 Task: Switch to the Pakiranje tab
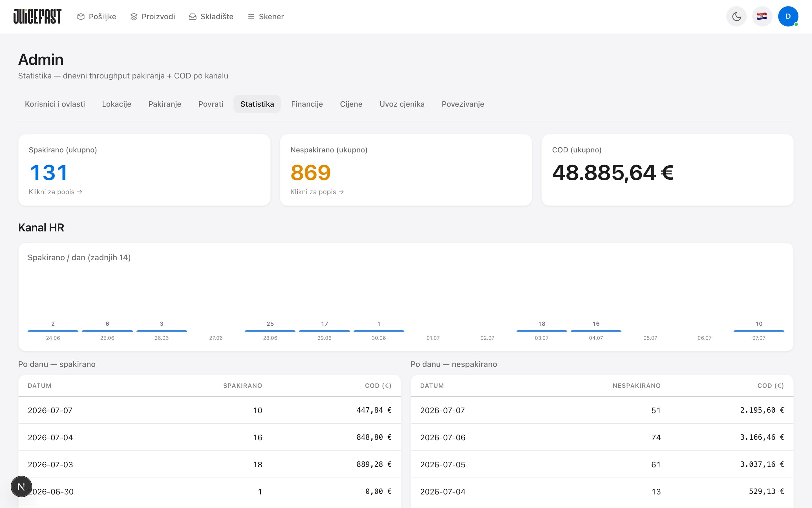point(164,104)
